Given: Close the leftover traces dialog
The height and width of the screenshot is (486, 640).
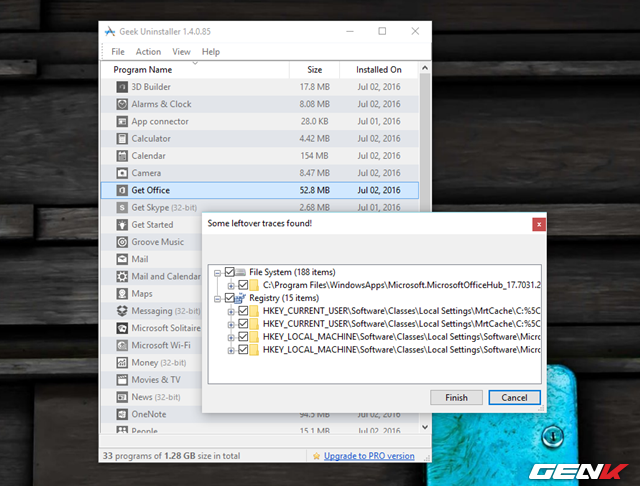Looking at the screenshot, I should pyautogui.click(x=538, y=225).
